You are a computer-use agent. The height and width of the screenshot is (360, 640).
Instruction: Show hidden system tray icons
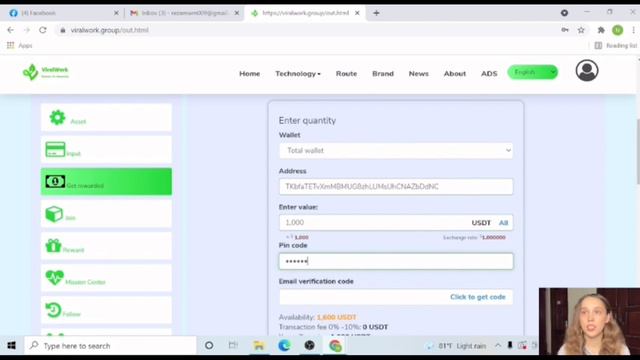(x=498, y=346)
